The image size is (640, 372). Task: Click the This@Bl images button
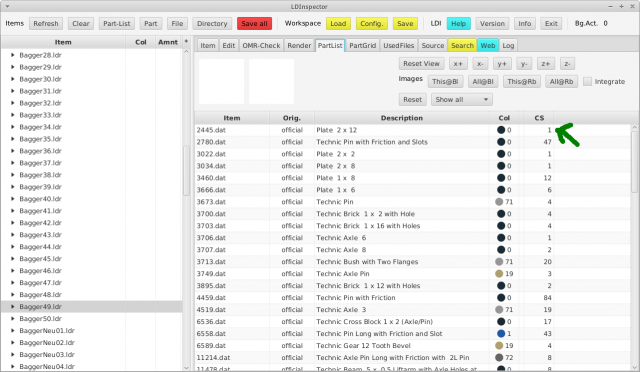445,82
